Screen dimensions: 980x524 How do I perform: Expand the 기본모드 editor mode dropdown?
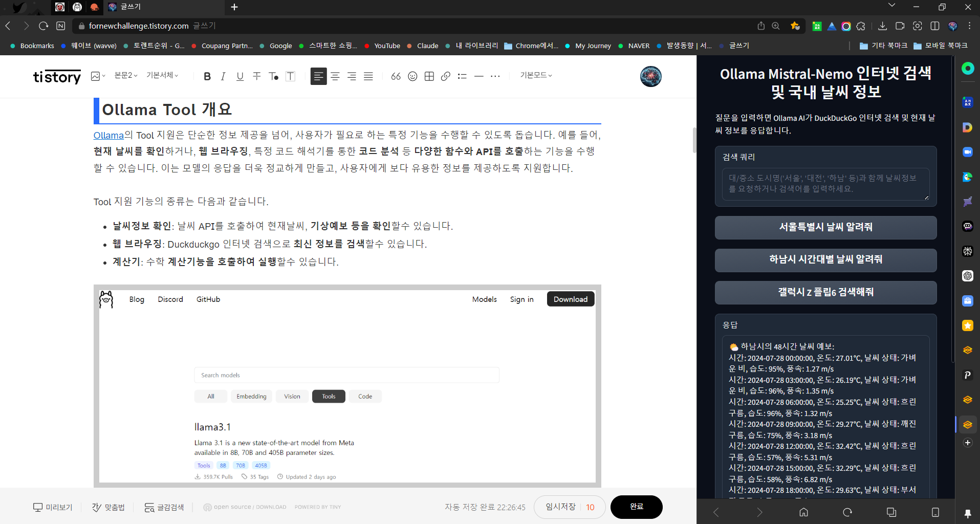click(x=536, y=75)
